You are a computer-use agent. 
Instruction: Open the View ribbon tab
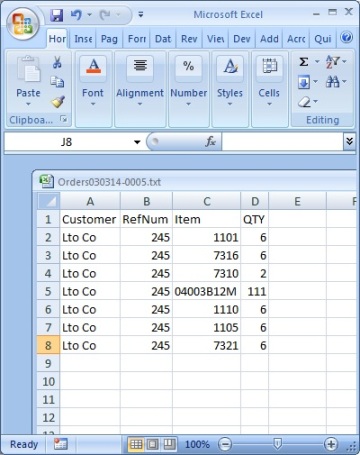point(215,39)
